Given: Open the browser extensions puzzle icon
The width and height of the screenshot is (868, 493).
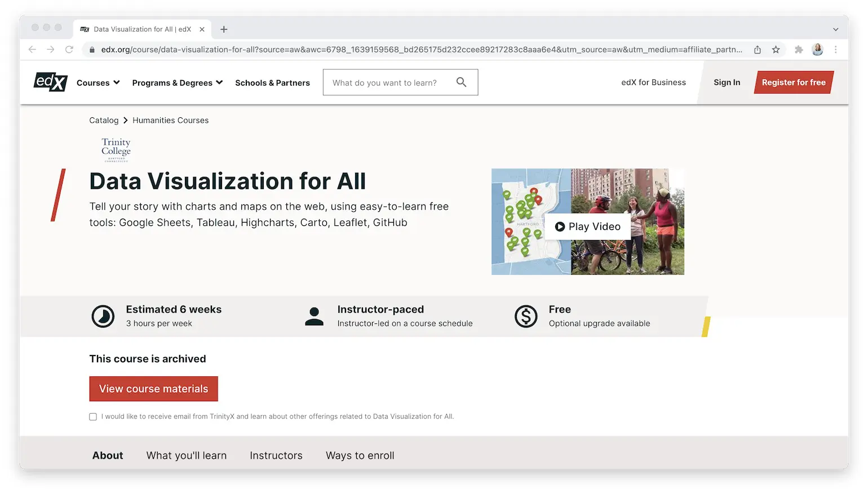Looking at the screenshot, I should pos(799,50).
